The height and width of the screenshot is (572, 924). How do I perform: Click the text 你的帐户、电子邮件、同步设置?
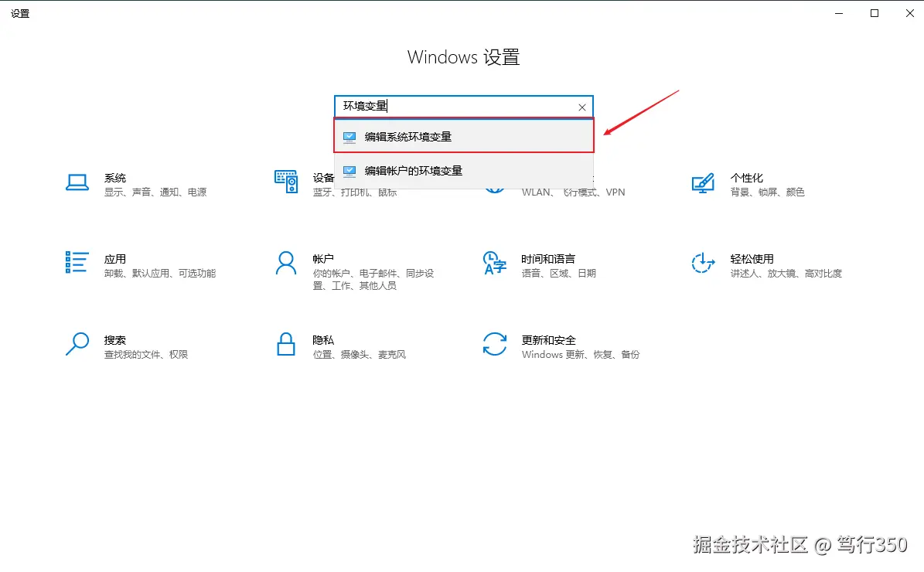[373, 280]
